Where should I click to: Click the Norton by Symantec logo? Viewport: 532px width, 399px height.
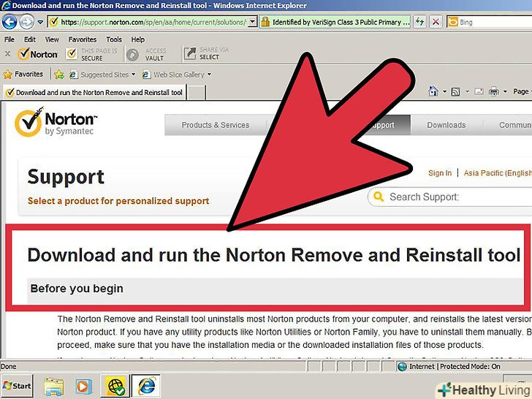coord(56,123)
